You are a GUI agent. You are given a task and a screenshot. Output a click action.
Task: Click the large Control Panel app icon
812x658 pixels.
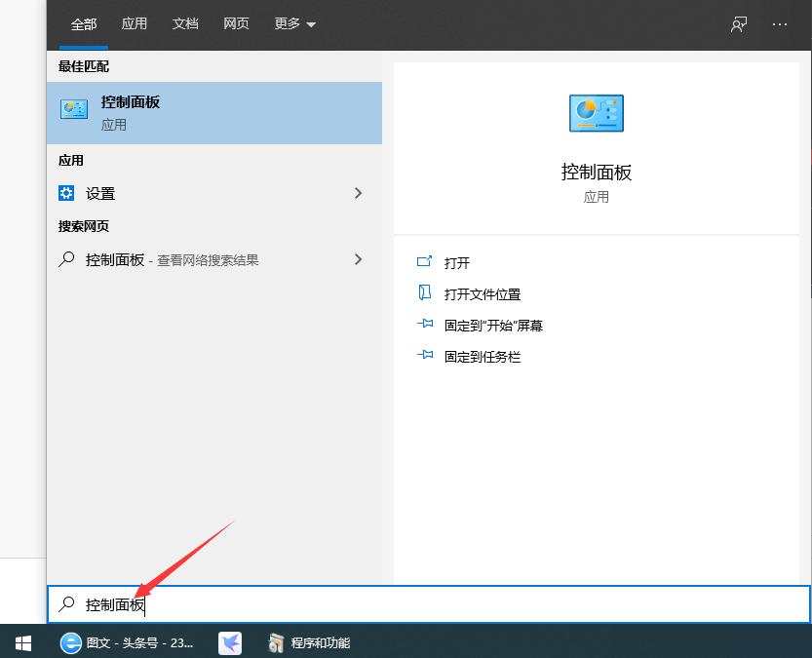coord(596,112)
